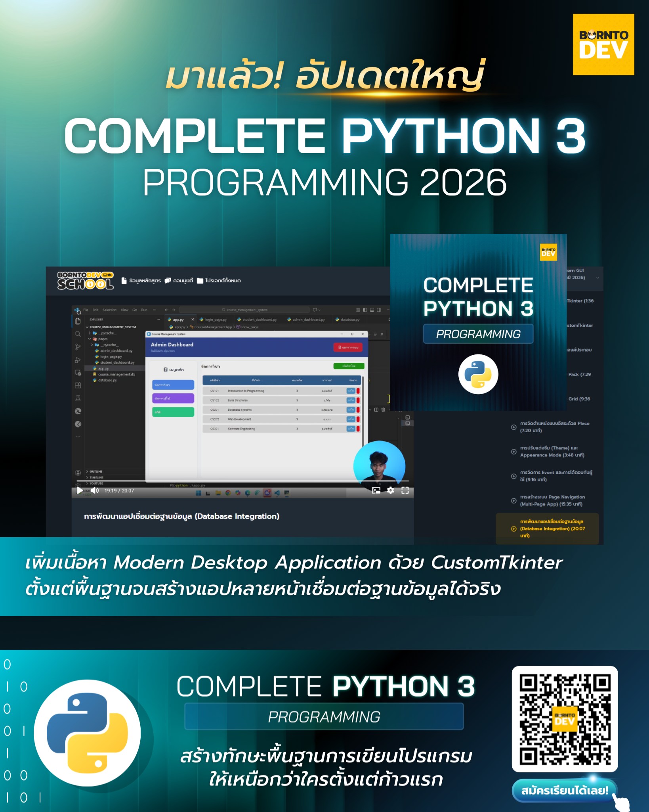Open the Testing flask icon
Viewport: 649px width, 812px height.
click(78, 398)
